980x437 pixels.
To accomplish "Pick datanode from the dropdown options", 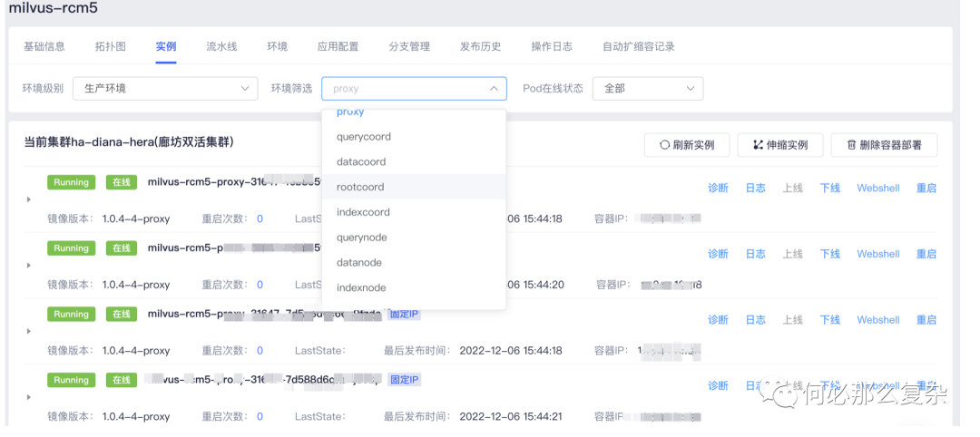I will tap(414, 262).
